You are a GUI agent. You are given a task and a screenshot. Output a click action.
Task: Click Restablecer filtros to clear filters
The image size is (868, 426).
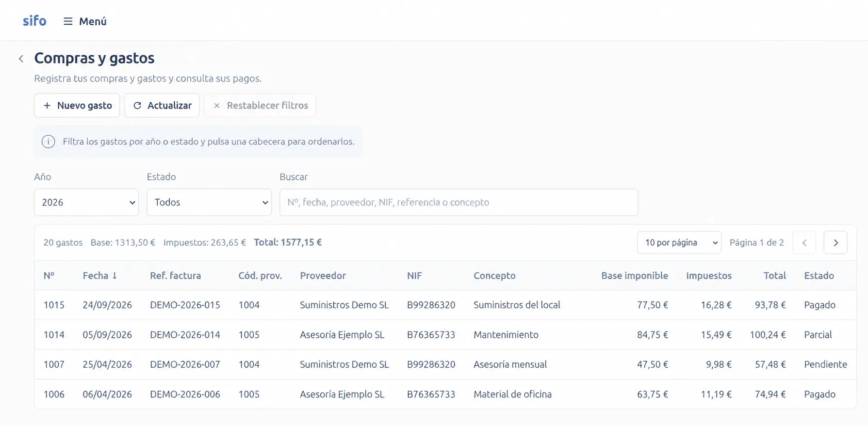click(260, 105)
